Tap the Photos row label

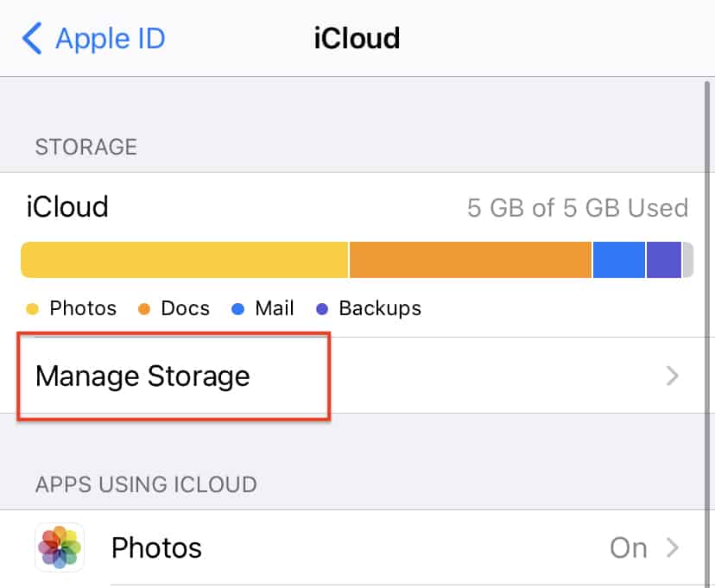156,547
